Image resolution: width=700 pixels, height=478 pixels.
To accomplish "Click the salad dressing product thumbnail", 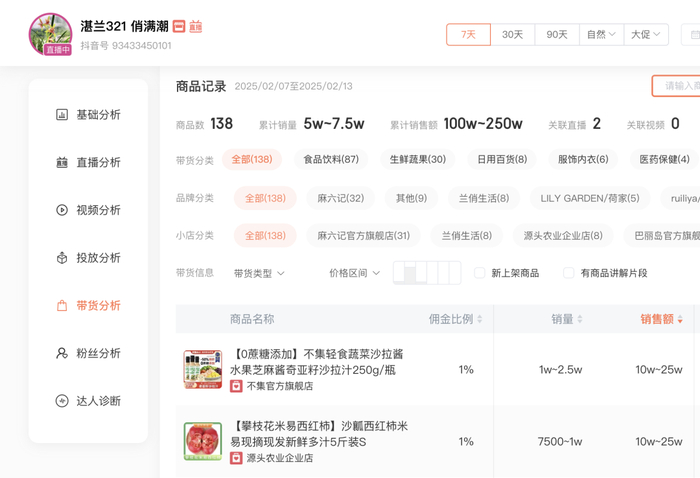I will click(203, 369).
